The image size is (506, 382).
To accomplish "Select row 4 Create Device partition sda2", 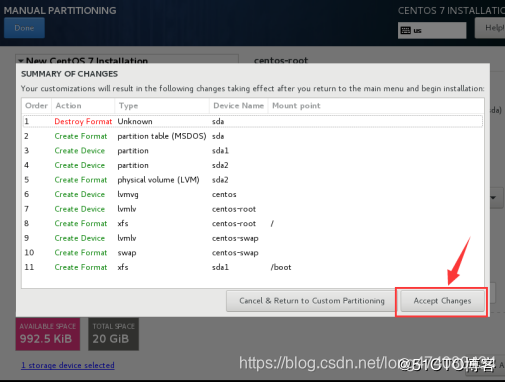I will (x=253, y=165).
